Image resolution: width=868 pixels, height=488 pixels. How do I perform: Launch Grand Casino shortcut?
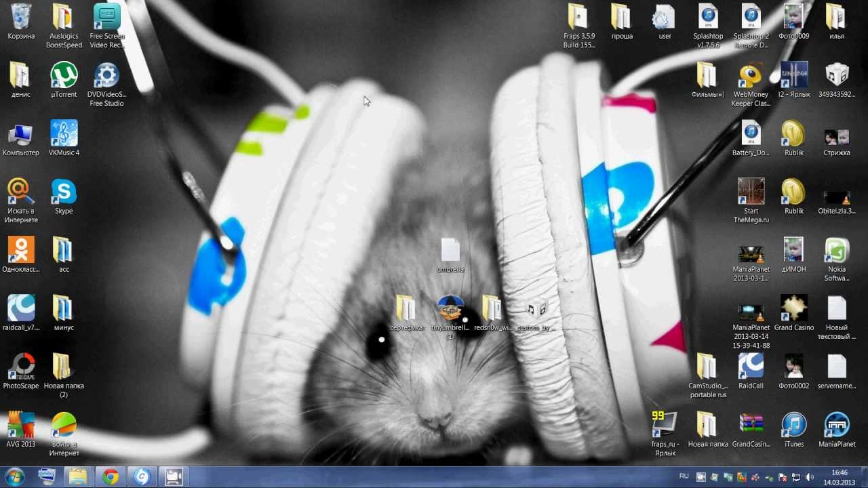tap(794, 314)
